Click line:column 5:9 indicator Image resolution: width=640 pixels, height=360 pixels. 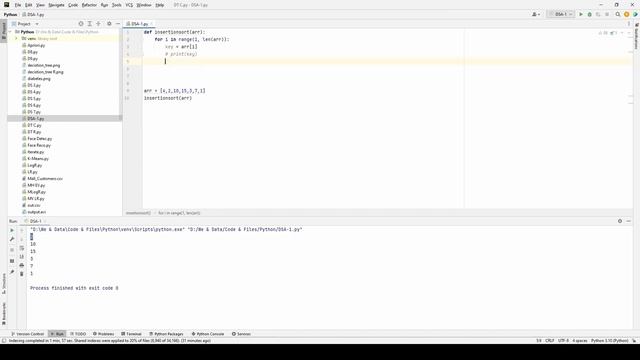pos(539,340)
